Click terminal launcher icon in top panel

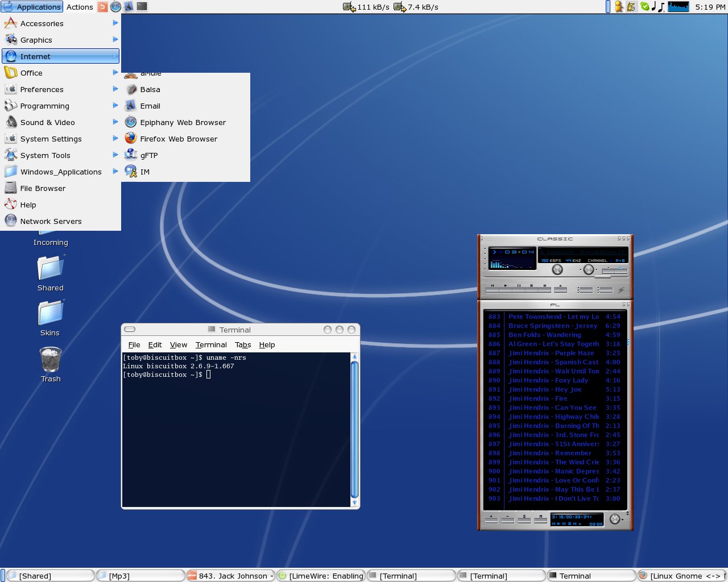[x=142, y=7]
